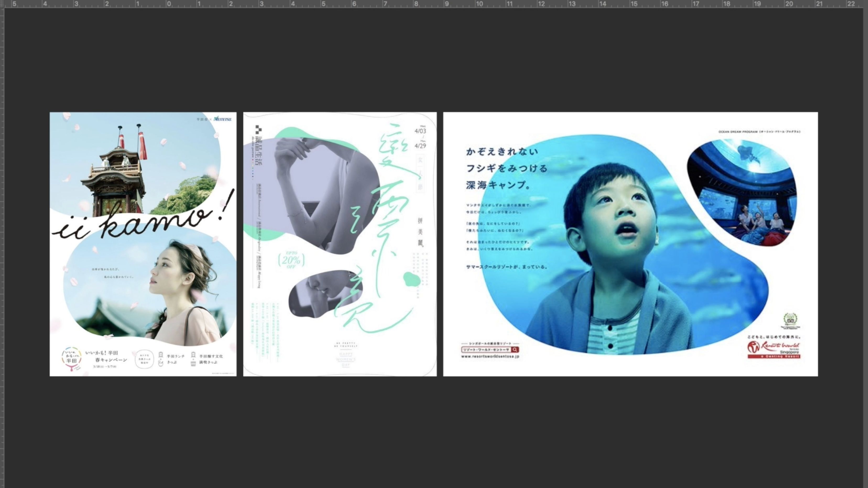Click the rounded badge in the Handa poster footer

[x=144, y=359]
